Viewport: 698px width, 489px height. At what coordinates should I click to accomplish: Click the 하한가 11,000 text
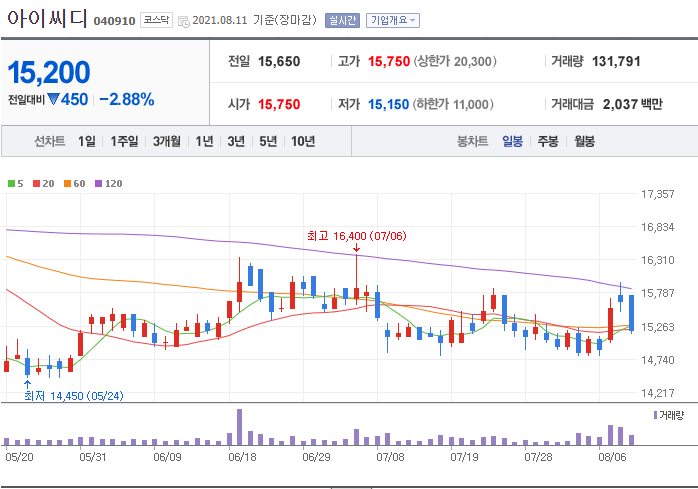(x=453, y=105)
